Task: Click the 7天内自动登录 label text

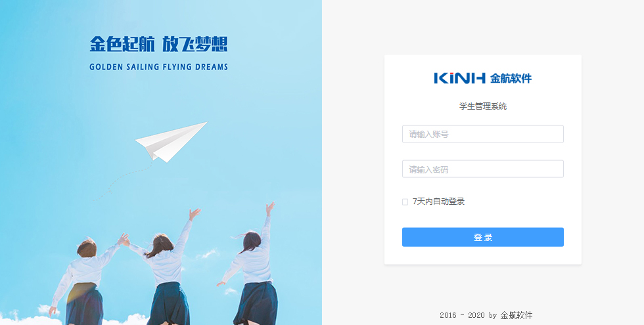Action: point(439,202)
